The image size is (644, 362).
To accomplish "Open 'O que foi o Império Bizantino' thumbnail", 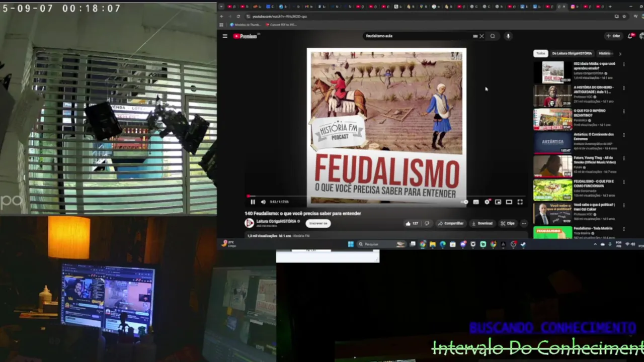I will pos(552,120).
